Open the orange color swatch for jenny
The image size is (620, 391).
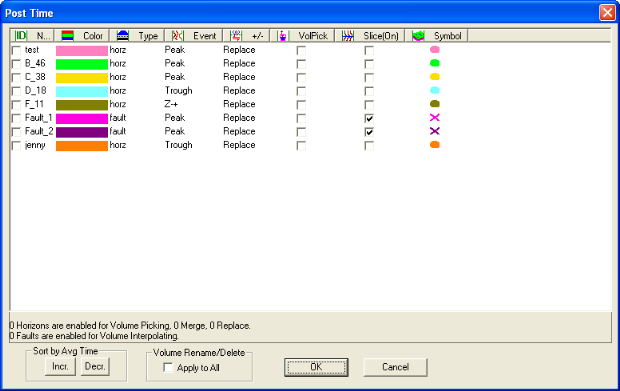pos(82,145)
